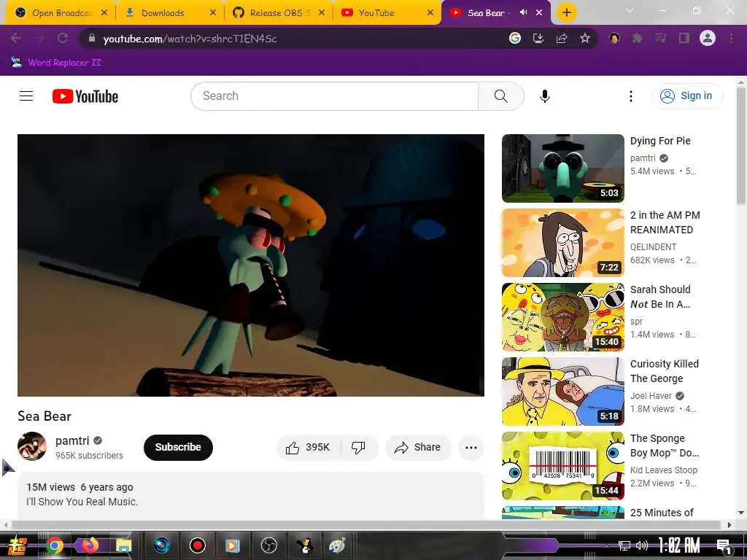Reload the page with refresh icon
The width and height of the screenshot is (747, 560).
click(x=63, y=38)
